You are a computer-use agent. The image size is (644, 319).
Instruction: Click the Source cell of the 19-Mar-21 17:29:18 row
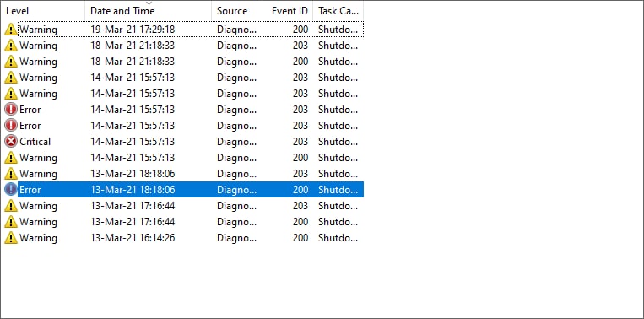click(x=237, y=30)
